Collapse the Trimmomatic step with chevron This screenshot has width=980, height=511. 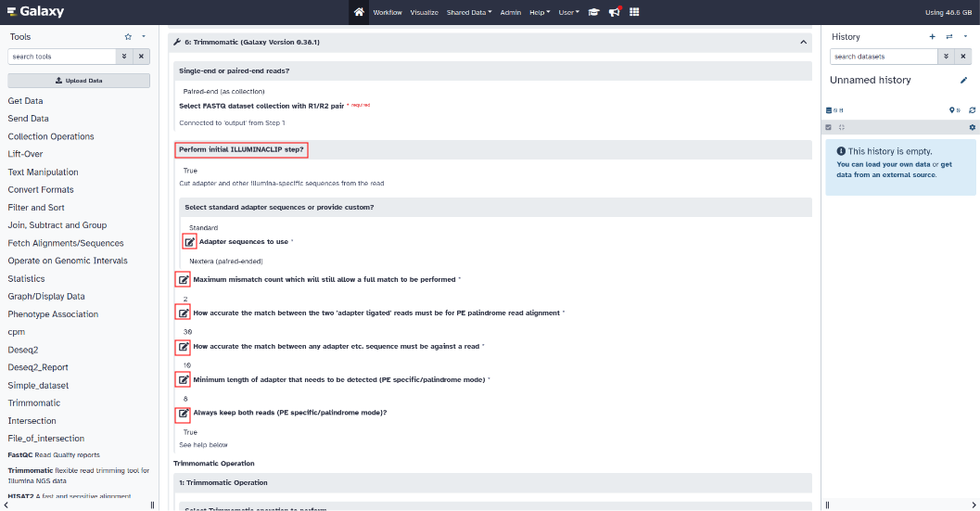pyautogui.click(x=803, y=43)
